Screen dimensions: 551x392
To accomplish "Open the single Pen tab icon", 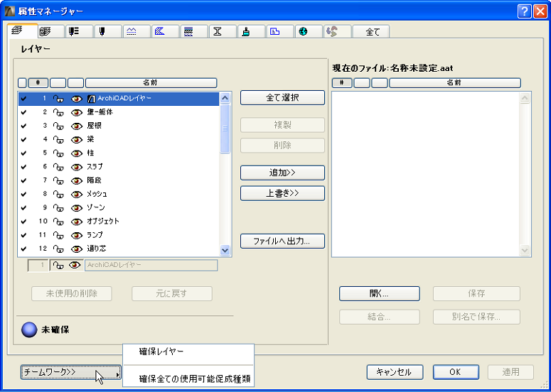I will (x=108, y=31).
